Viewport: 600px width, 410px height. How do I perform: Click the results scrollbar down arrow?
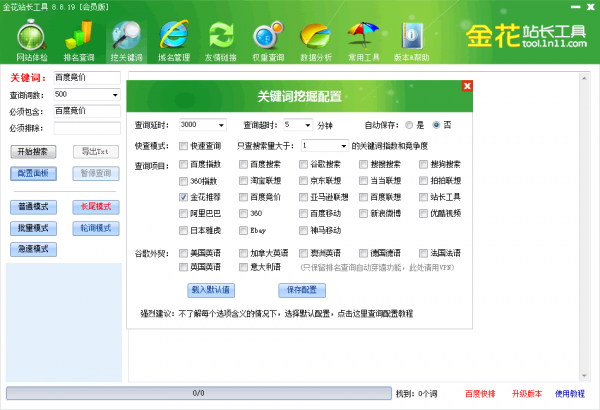click(584, 376)
